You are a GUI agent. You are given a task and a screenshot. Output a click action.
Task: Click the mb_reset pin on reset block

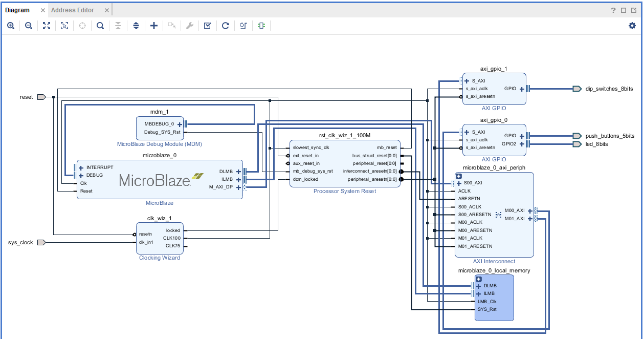(387, 147)
